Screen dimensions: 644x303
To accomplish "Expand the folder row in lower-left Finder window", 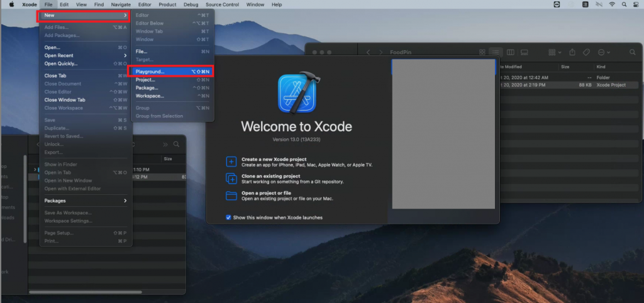I will click(35, 169).
